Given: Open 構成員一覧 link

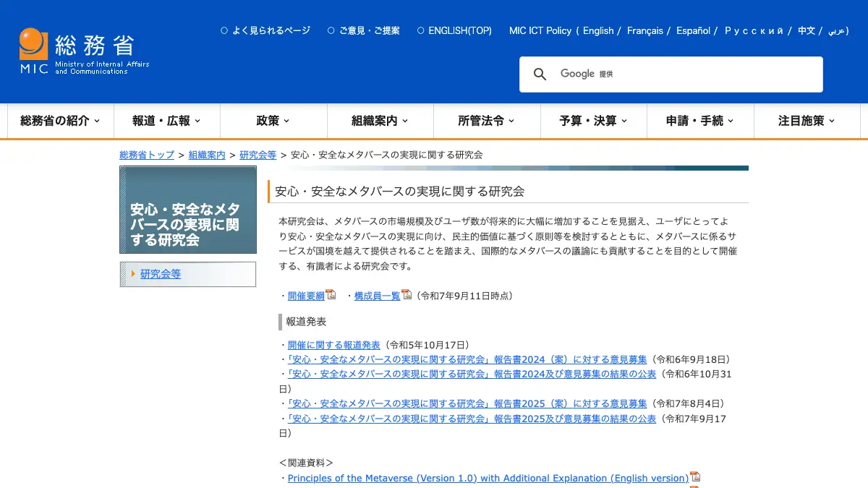Looking at the screenshot, I should click(x=377, y=296).
